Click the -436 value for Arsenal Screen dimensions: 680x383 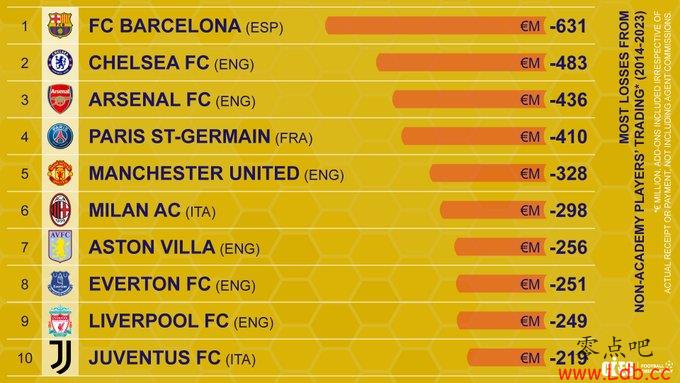568,100
